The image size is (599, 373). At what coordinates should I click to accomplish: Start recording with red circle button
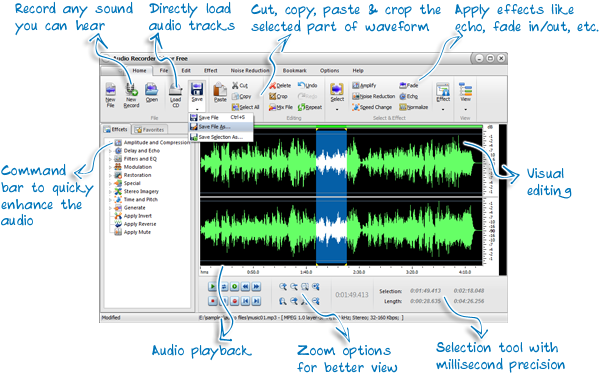point(235,301)
